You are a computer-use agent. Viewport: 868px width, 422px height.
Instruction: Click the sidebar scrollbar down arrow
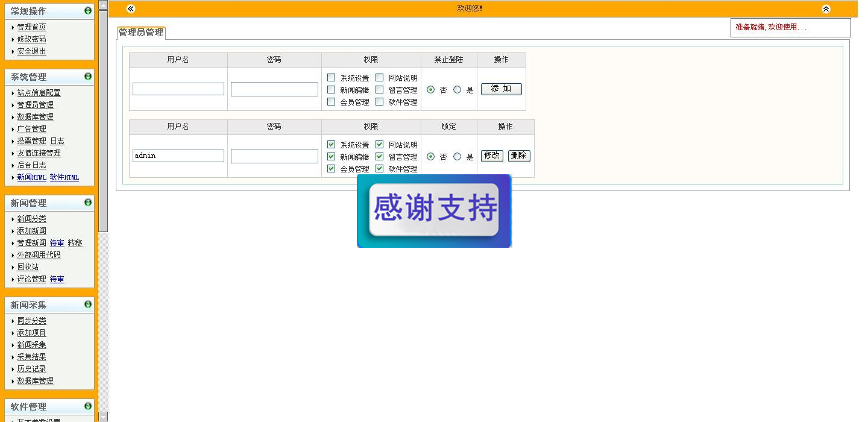pos(103,417)
